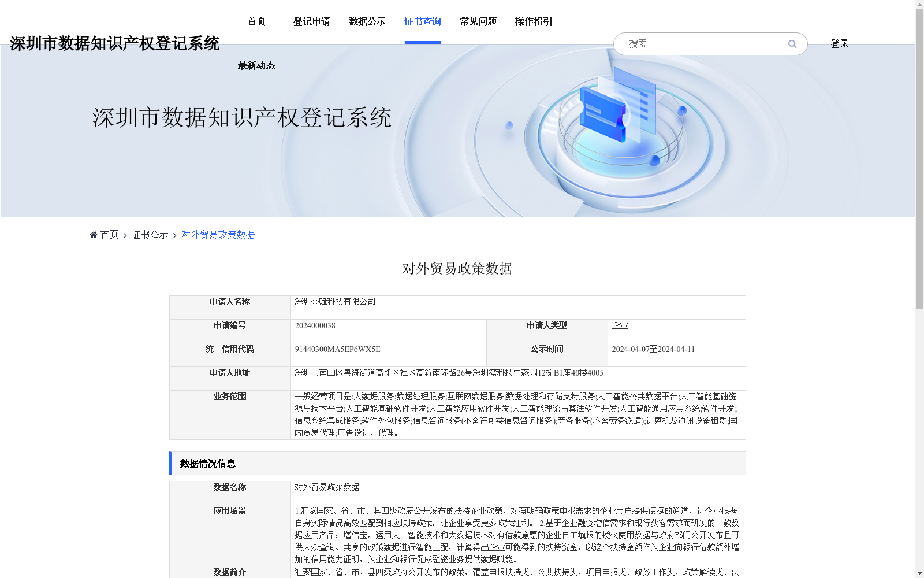The width and height of the screenshot is (924, 578).
Task: Click the 业务范围 label cell
Action: pyautogui.click(x=230, y=415)
